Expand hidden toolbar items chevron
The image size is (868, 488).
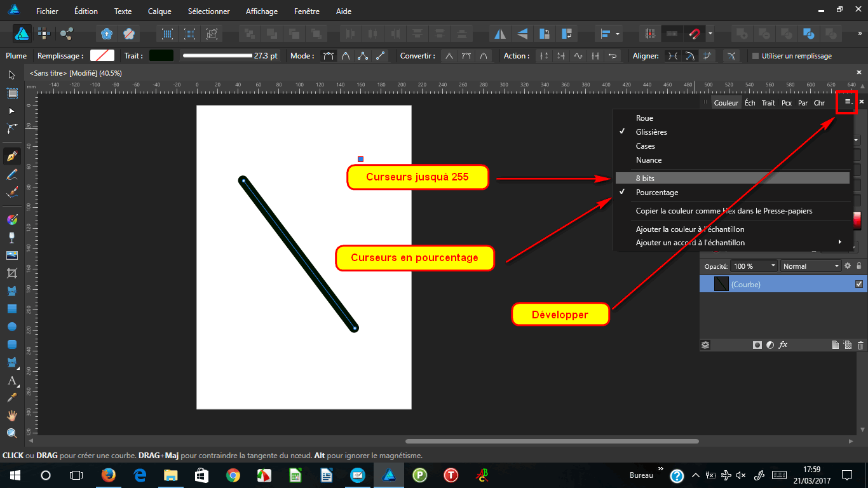(x=860, y=33)
